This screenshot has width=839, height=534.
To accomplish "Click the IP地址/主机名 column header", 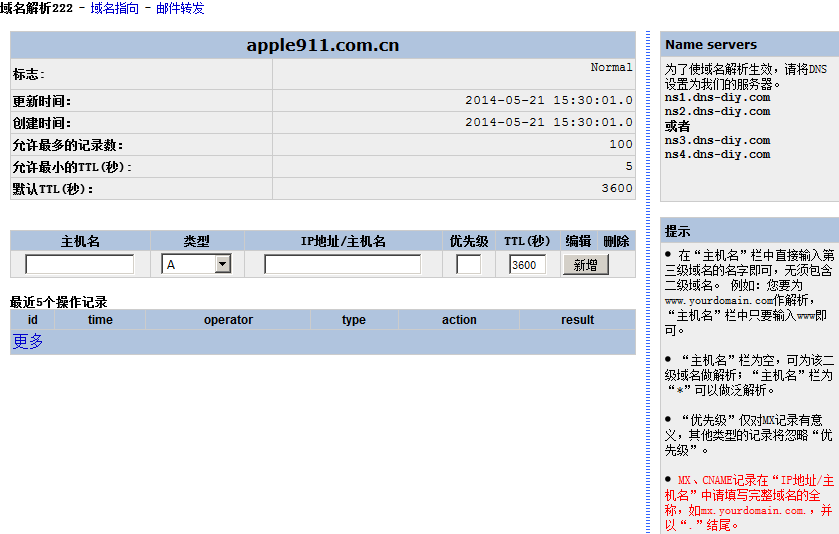I will click(343, 241).
